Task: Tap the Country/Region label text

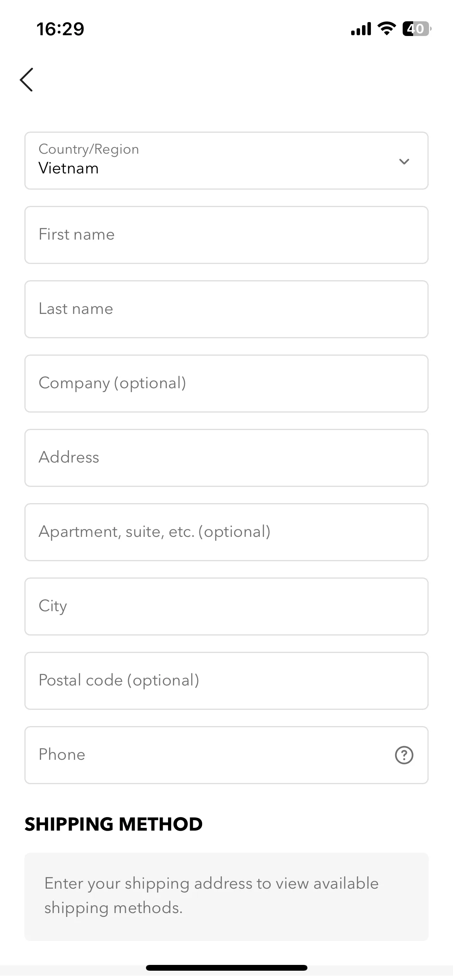Action: pyautogui.click(x=89, y=149)
